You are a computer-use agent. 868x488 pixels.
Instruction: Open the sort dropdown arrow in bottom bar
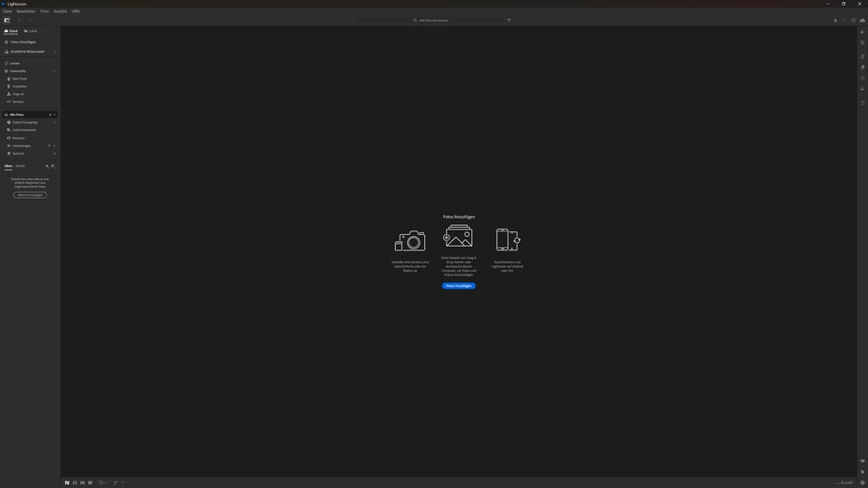(x=122, y=483)
